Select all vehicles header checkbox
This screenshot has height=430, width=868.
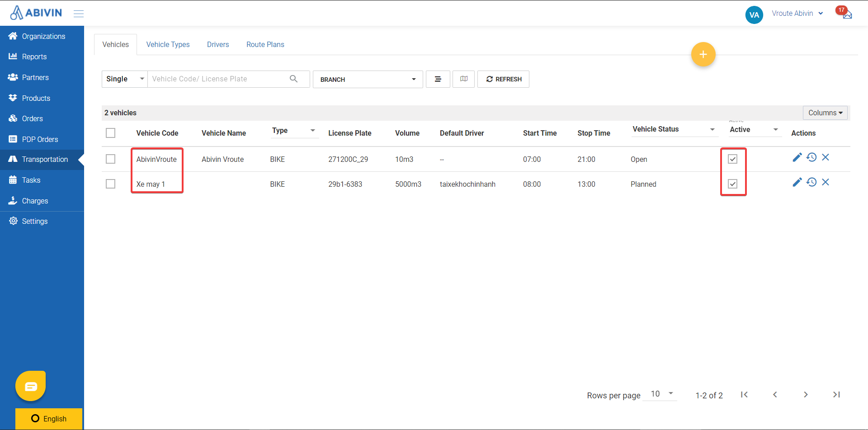pyautogui.click(x=110, y=133)
